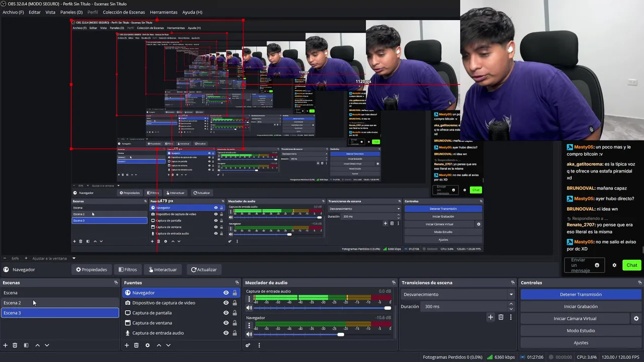644x362 pixels.
Task: Add a new source in Fuentes panel
Action: point(127,345)
